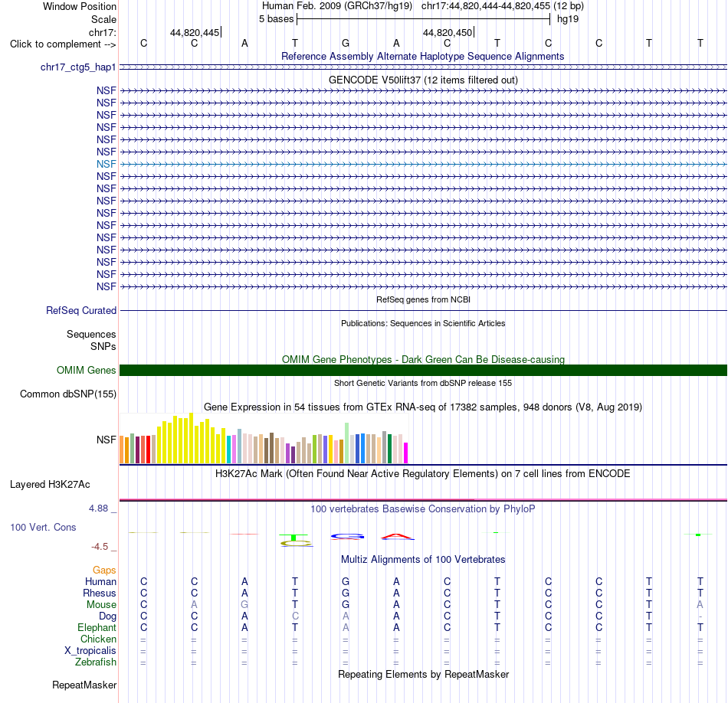Click the gray G in Mouse row

[x=244, y=605]
